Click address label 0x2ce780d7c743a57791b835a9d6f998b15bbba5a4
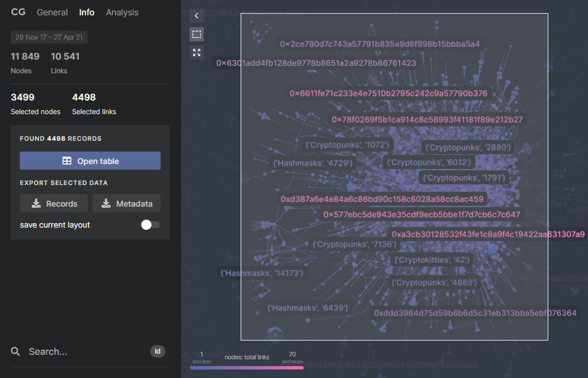The image size is (588, 378). [x=380, y=44]
